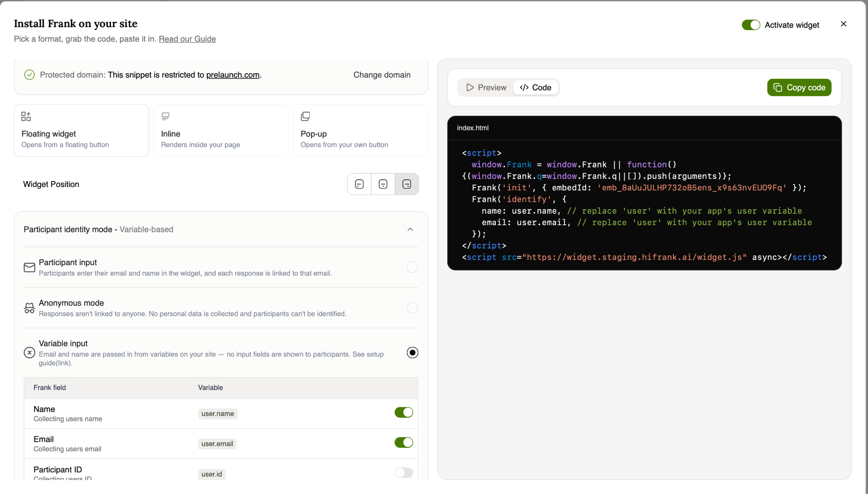Click the "Collecting users name" description
Screen dimensions: 868x494
click(x=68, y=419)
